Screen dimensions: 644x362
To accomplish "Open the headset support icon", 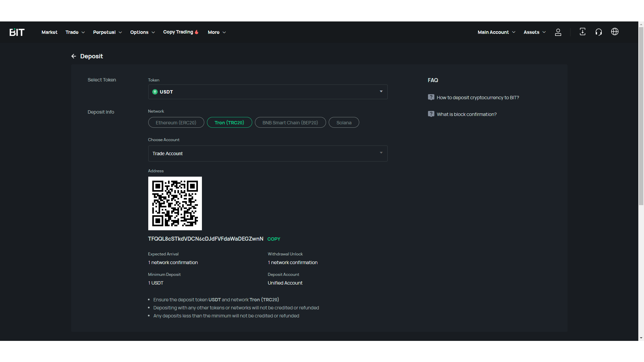I will pyautogui.click(x=599, y=32).
